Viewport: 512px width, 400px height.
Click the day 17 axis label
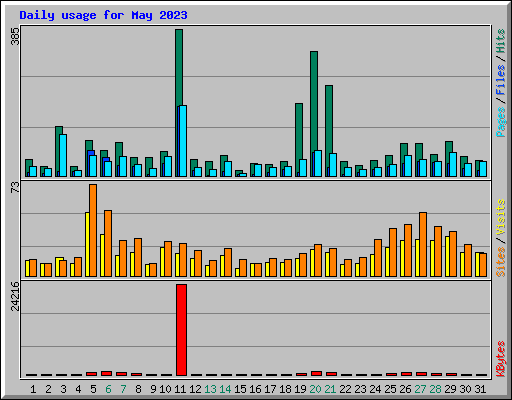(x=270, y=389)
